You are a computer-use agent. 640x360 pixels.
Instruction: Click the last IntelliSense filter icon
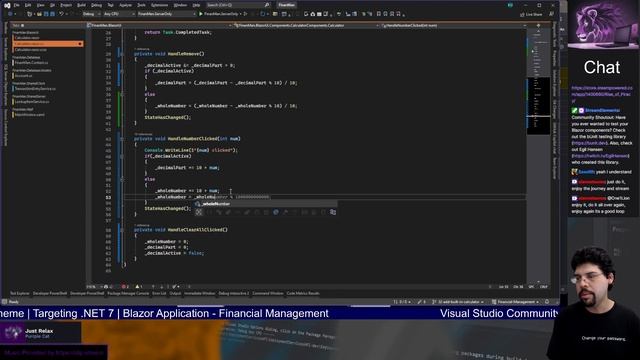pyautogui.click(x=333, y=212)
